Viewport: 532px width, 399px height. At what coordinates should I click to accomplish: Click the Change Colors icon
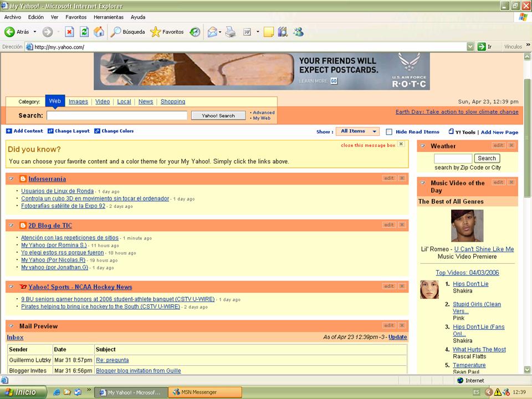(x=97, y=131)
